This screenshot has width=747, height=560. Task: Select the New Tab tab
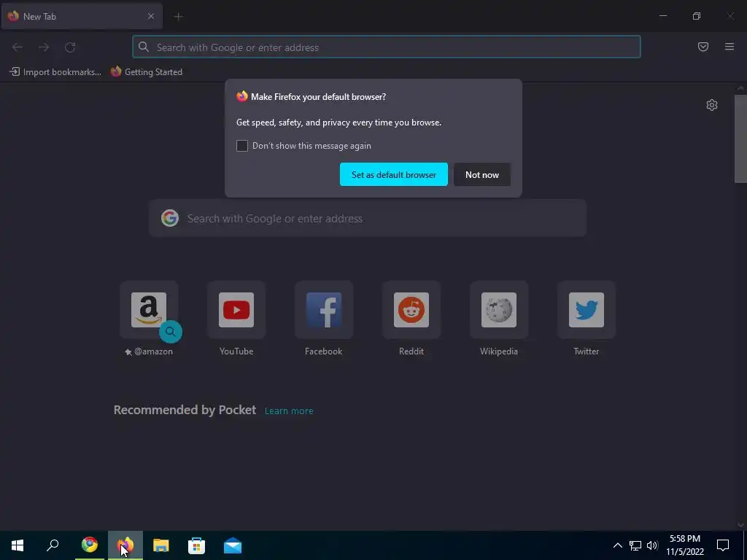tap(82, 16)
